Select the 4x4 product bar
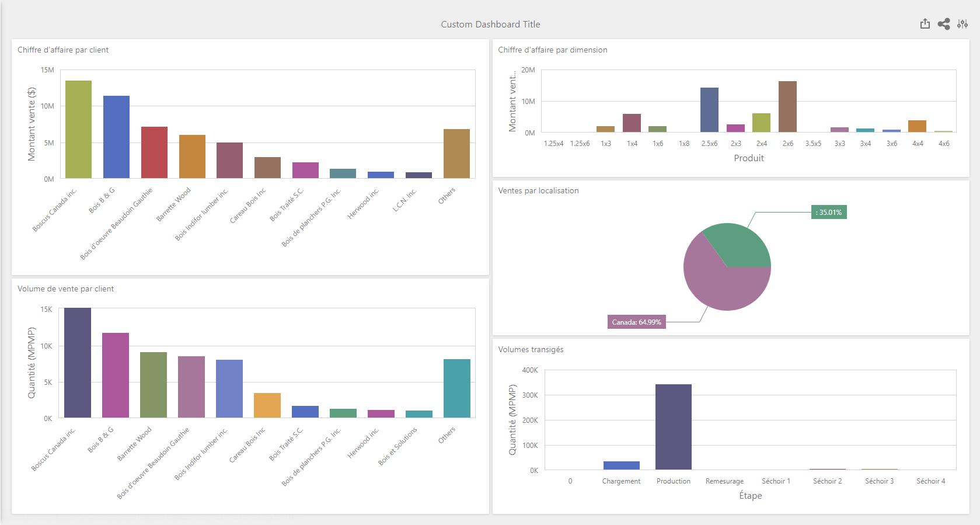The image size is (980, 525). pyautogui.click(x=917, y=126)
